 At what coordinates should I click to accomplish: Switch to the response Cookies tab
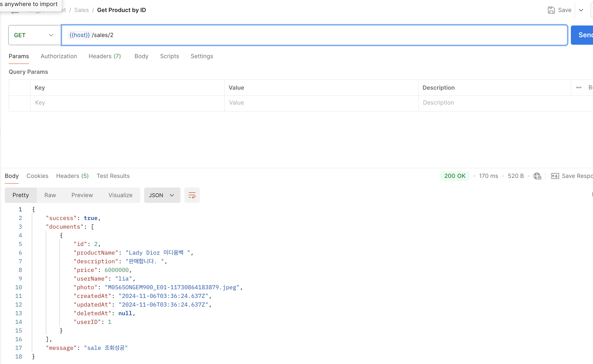point(37,176)
